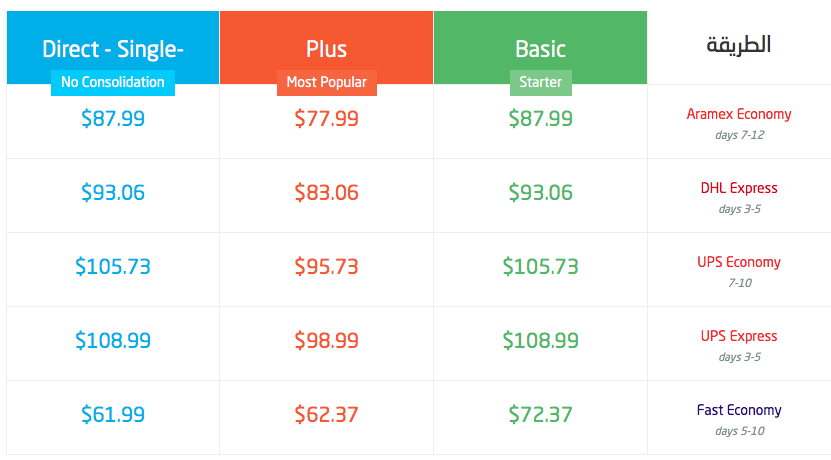Screen dimensions: 831x460
Task: Click the Starter badge
Action: click(x=541, y=83)
